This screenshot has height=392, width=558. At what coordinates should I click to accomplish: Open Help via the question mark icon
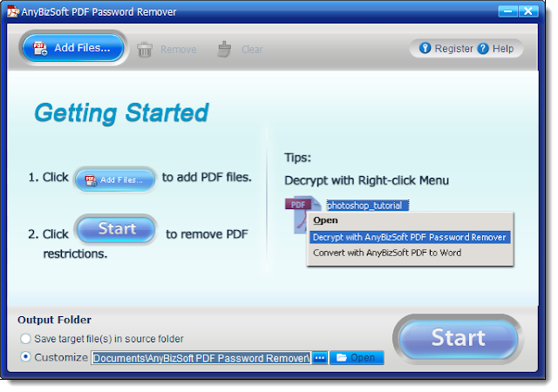point(483,49)
